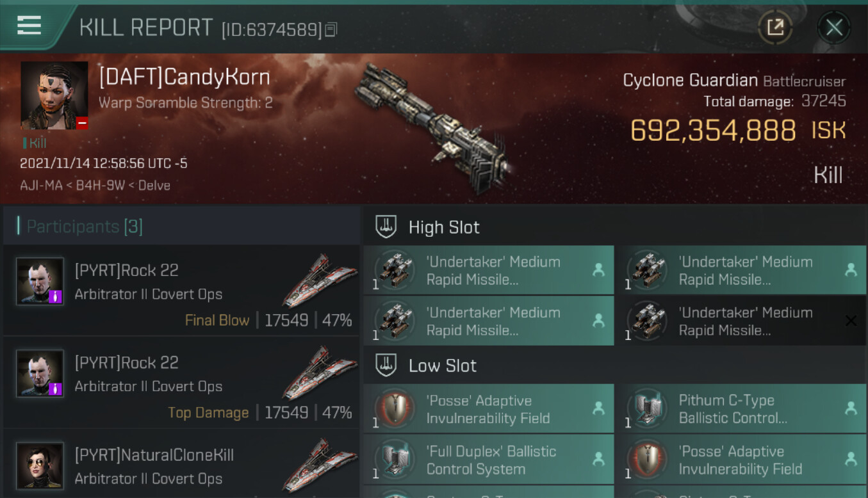
Task: Open the hamburger menu
Action: click(29, 26)
